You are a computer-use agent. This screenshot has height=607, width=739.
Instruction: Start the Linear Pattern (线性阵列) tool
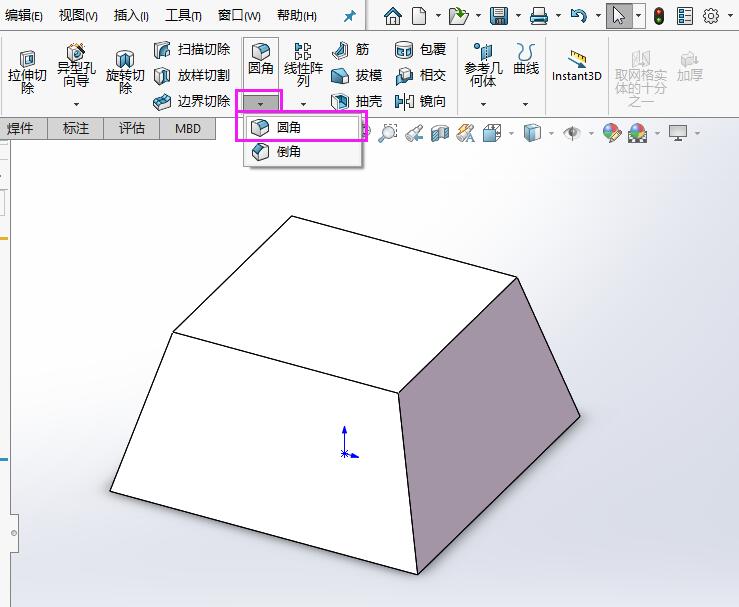tap(303, 65)
